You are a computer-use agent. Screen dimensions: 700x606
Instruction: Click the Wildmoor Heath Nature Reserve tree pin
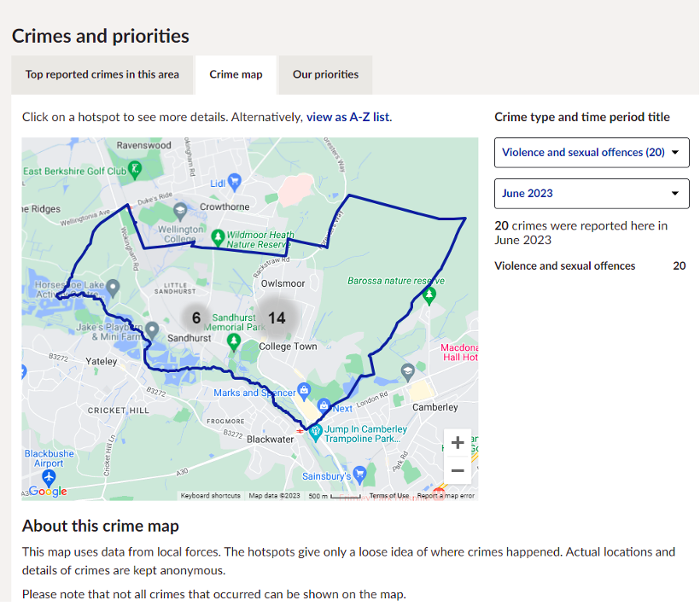click(x=218, y=237)
